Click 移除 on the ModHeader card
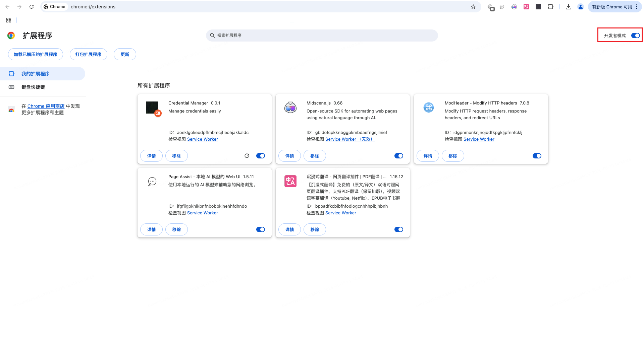The width and height of the screenshot is (644, 347). (x=453, y=156)
